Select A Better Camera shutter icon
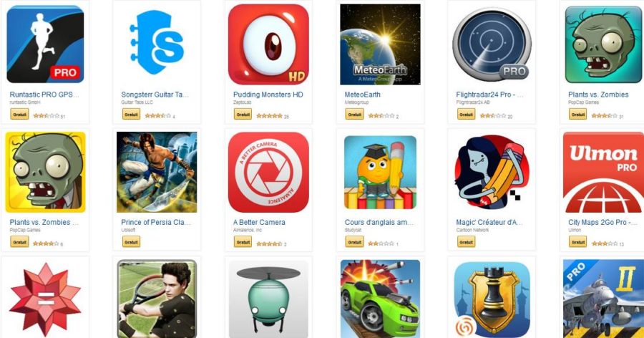The width and height of the screenshot is (644, 338). [268, 173]
